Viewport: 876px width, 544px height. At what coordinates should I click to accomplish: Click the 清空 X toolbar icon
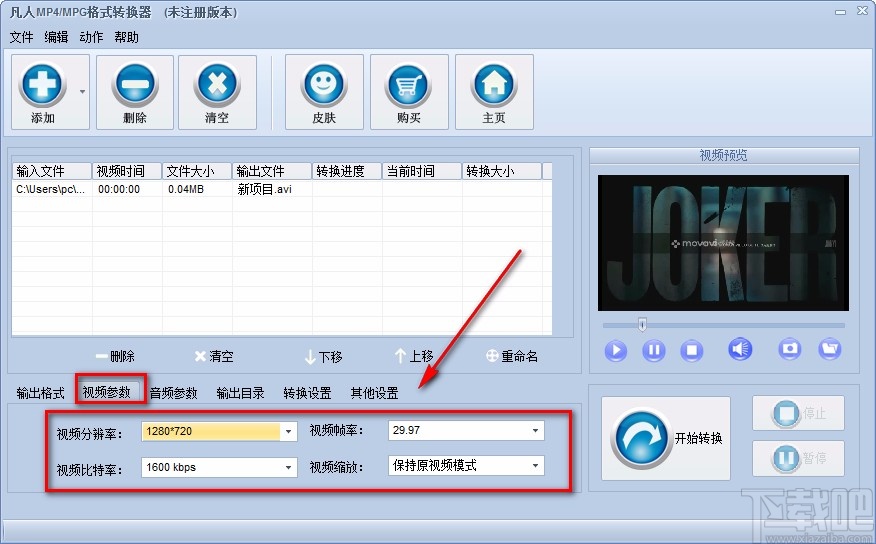tap(217, 84)
